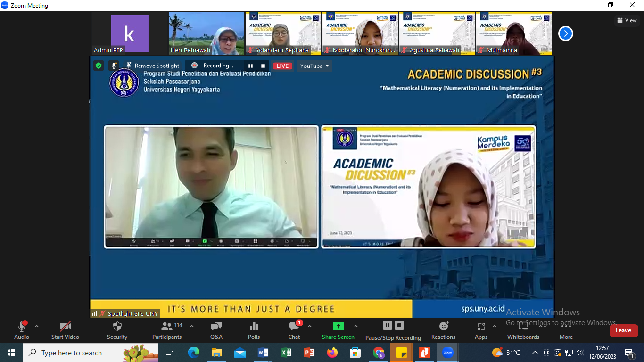Select the Admin PEP participant tile

[129, 33]
